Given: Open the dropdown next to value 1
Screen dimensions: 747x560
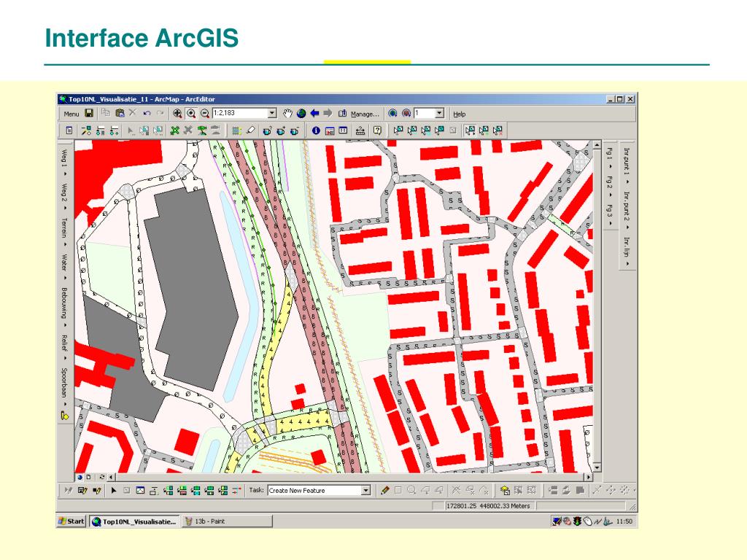Looking at the screenshot, I should 440,113.
